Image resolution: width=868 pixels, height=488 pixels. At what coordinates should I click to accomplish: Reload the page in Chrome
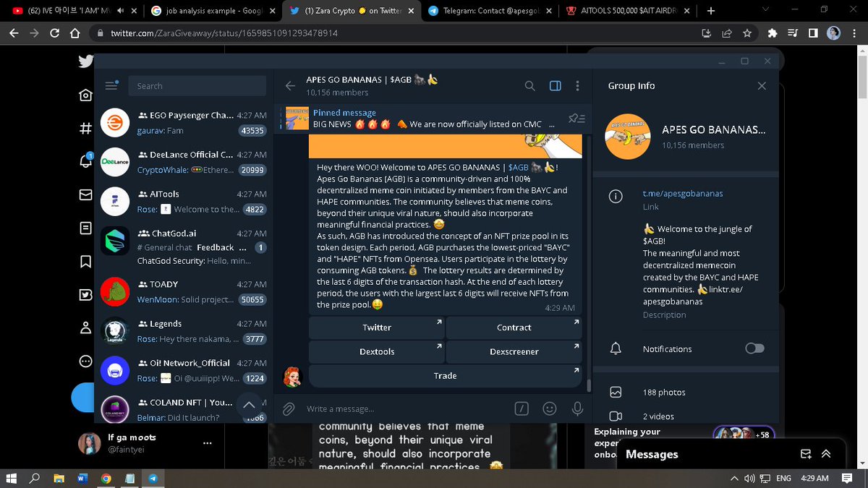pos(54,33)
